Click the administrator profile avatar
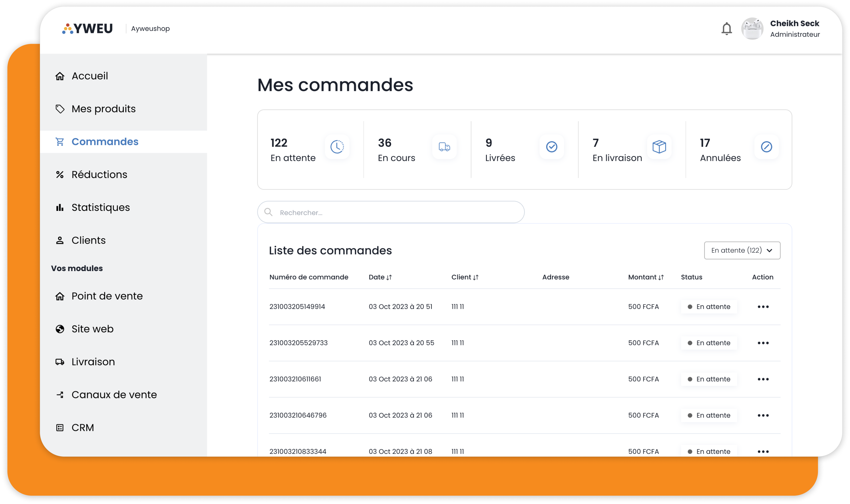 point(752,28)
